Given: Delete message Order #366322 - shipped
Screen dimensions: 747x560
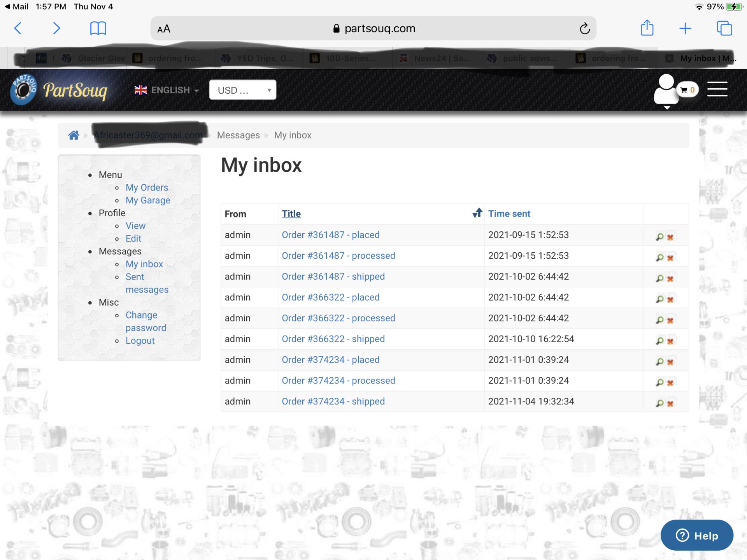Looking at the screenshot, I should (670, 341).
